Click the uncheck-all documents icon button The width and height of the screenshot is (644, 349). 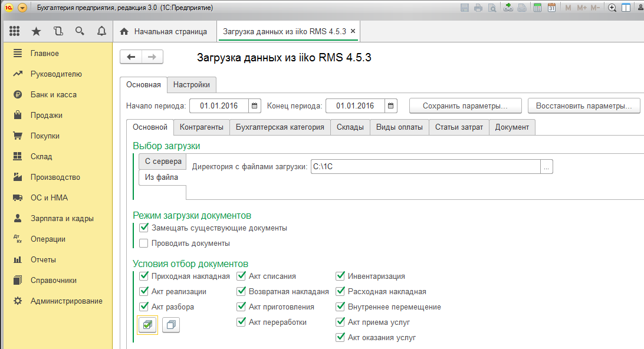click(x=171, y=324)
